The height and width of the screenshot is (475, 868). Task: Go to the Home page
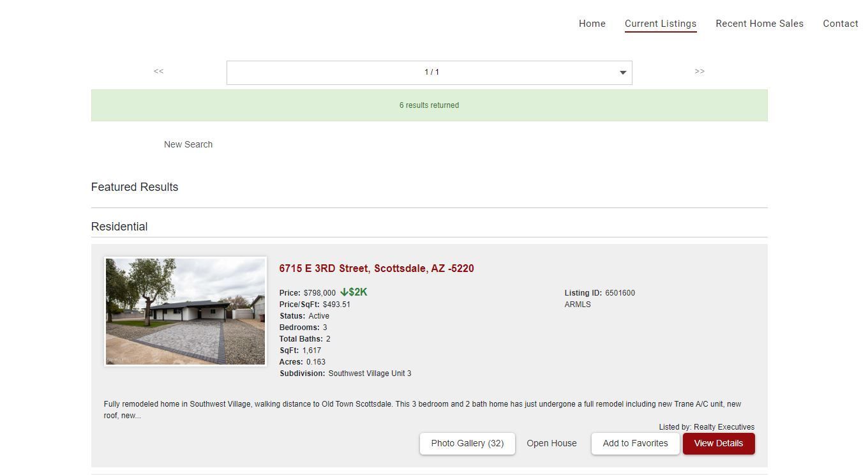pos(592,24)
